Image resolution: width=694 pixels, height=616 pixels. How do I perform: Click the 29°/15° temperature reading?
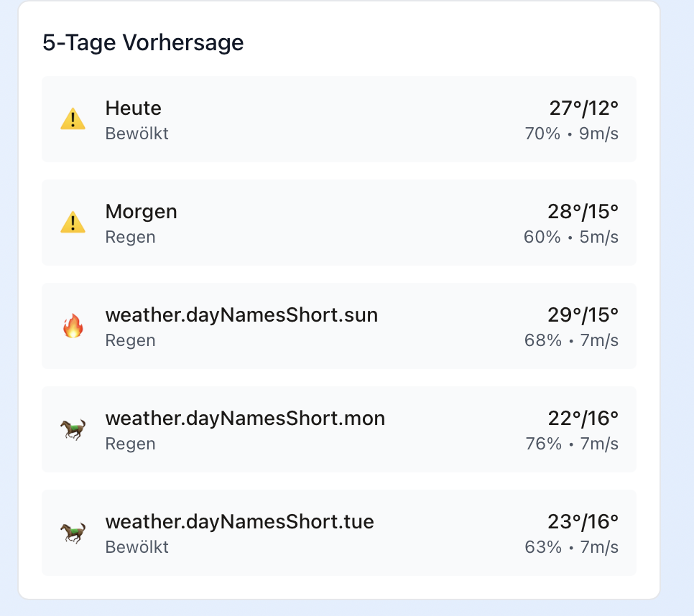583,315
